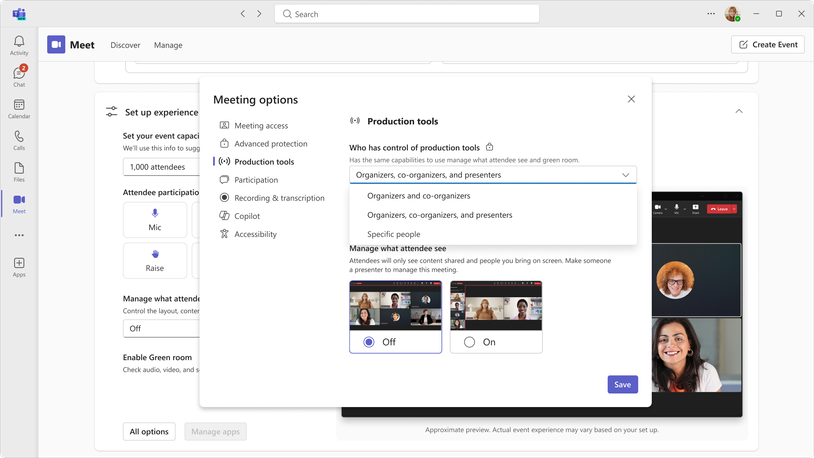Image resolution: width=814 pixels, height=458 pixels.
Task: Click the Mic attendee participation tile
Action: point(155,220)
